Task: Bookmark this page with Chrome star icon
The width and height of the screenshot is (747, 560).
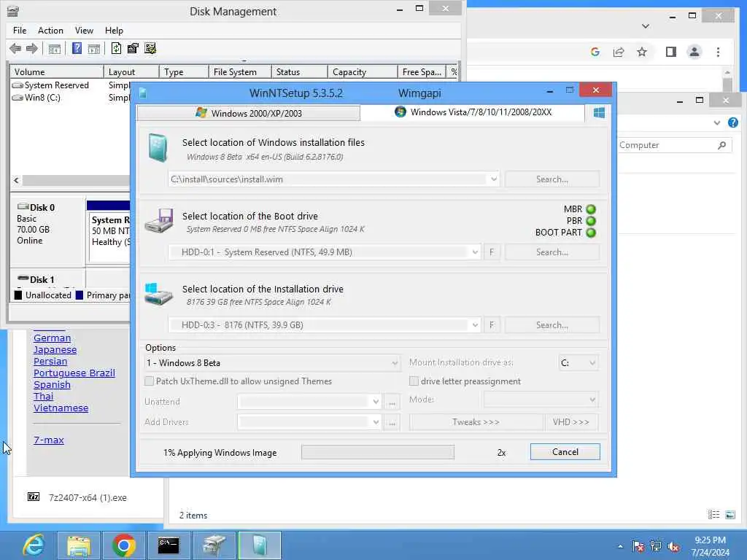Action: pyautogui.click(x=642, y=52)
